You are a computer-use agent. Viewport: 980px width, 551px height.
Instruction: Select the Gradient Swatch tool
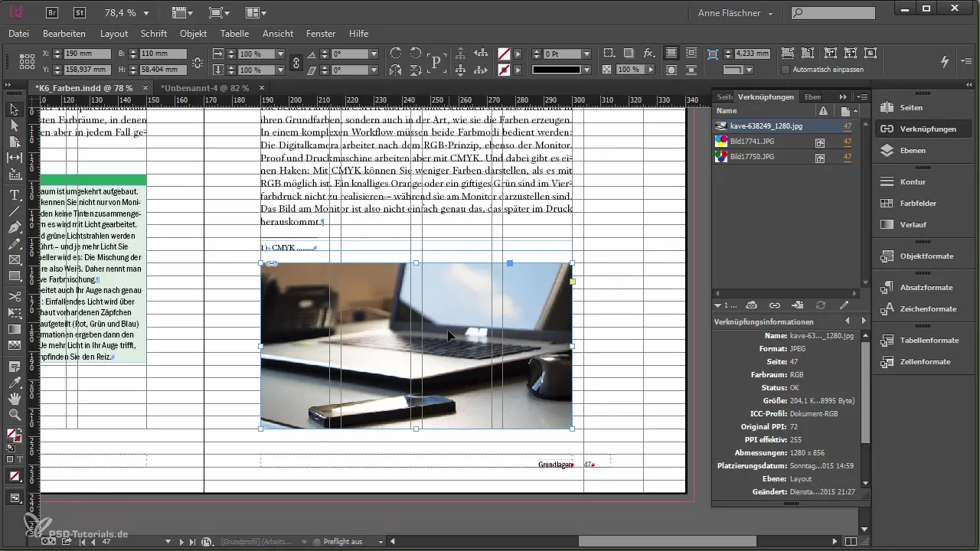click(x=15, y=329)
